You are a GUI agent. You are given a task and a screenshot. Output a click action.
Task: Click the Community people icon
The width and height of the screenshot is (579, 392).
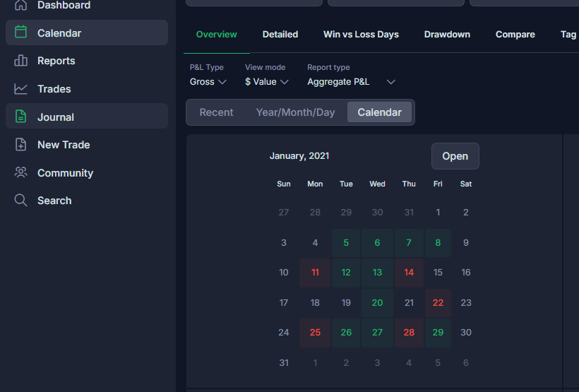tap(20, 172)
